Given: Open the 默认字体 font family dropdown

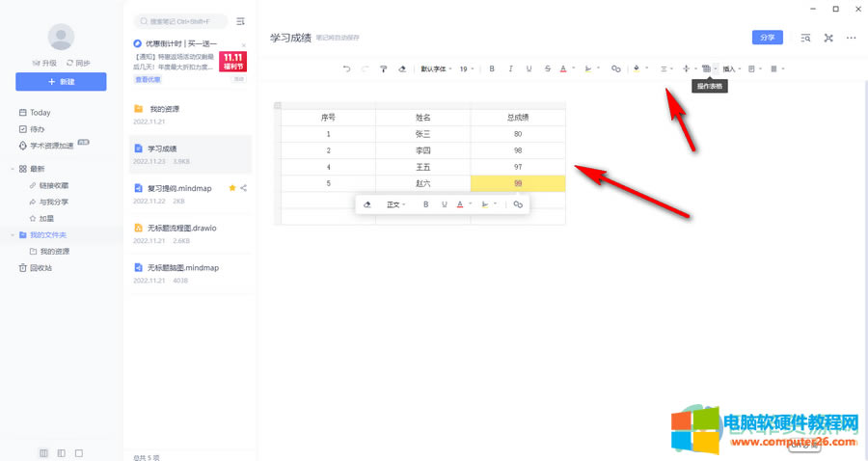Looking at the screenshot, I should (436, 68).
